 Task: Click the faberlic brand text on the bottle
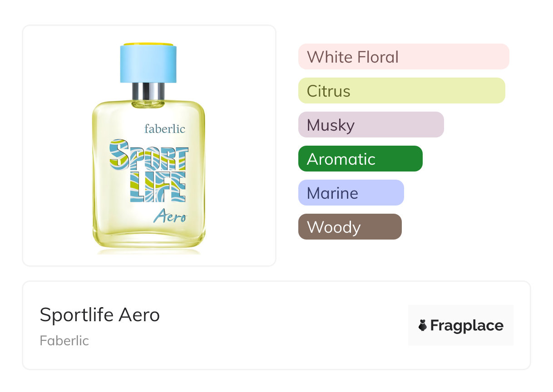pyautogui.click(x=164, y=129)
